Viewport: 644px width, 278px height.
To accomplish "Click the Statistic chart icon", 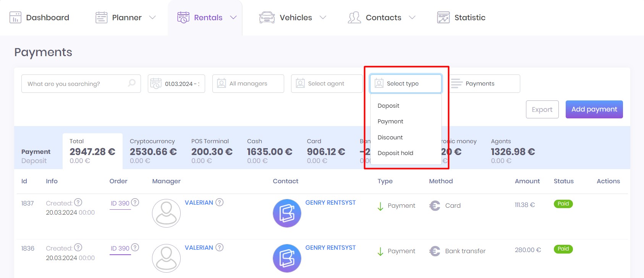I will 443,18.
